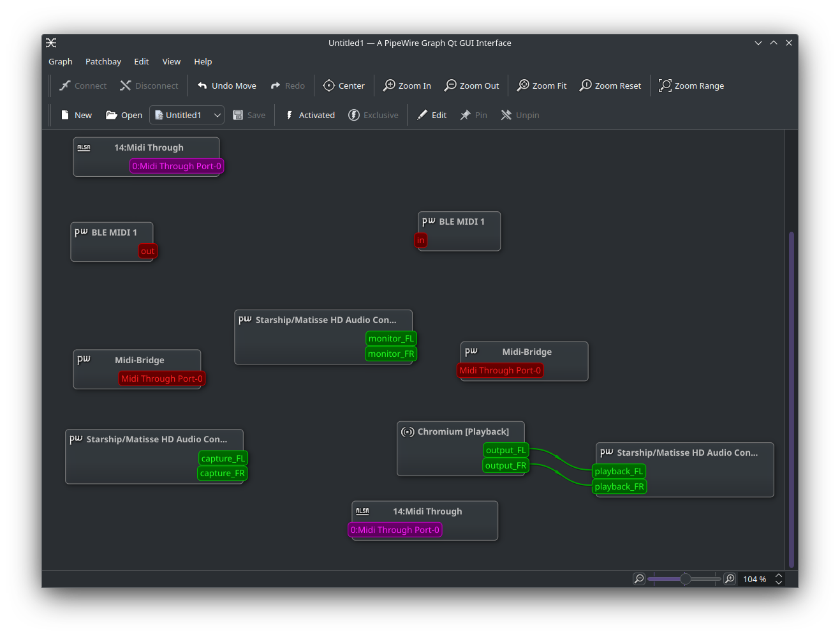Image resolution: width=840 pixels, height=637 pixels.
Task: Open the View menu
Action: pos(172,61)
